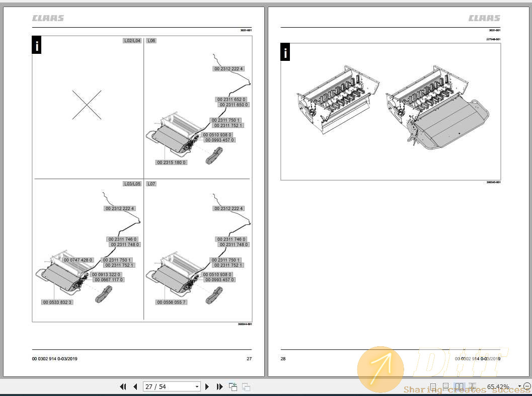The height and width of the screenshot is (396, 532).
Task: Click the crossed-out X in L02/L04 panel
Action: pos(87,105)
